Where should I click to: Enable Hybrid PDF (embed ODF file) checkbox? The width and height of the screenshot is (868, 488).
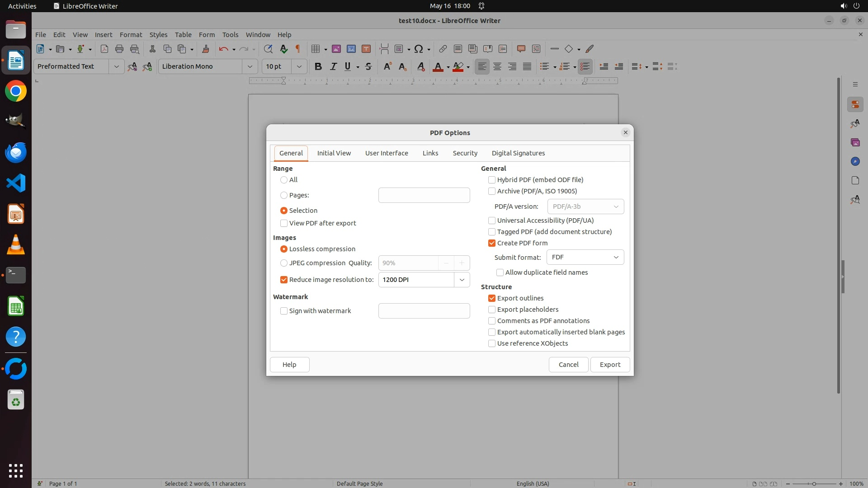click(492, 180)
